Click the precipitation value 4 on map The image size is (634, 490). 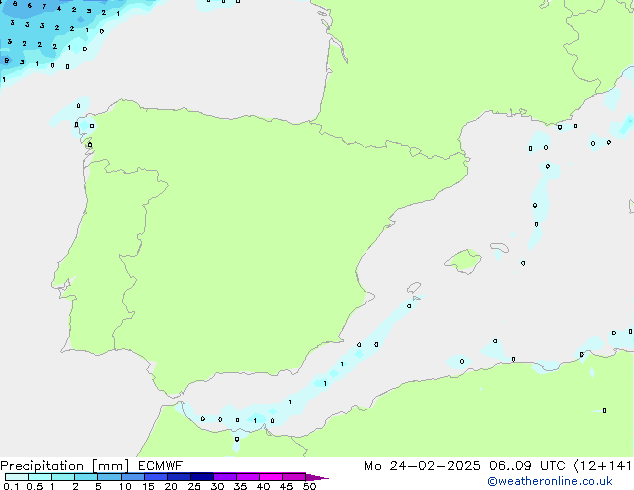tap(59, 8)
